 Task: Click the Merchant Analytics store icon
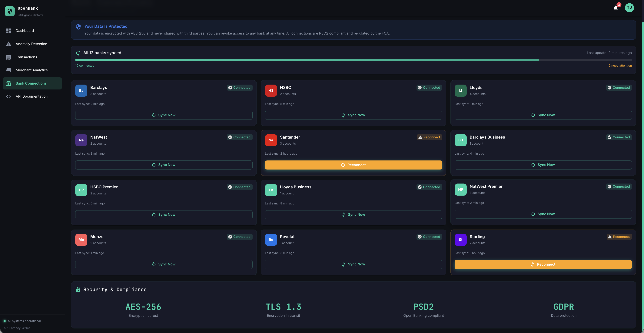9,70
